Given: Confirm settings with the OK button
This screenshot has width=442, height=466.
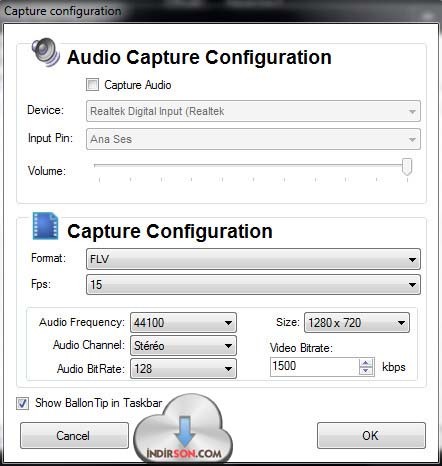Looking at the screenshot, I should (x=371, y=436).
